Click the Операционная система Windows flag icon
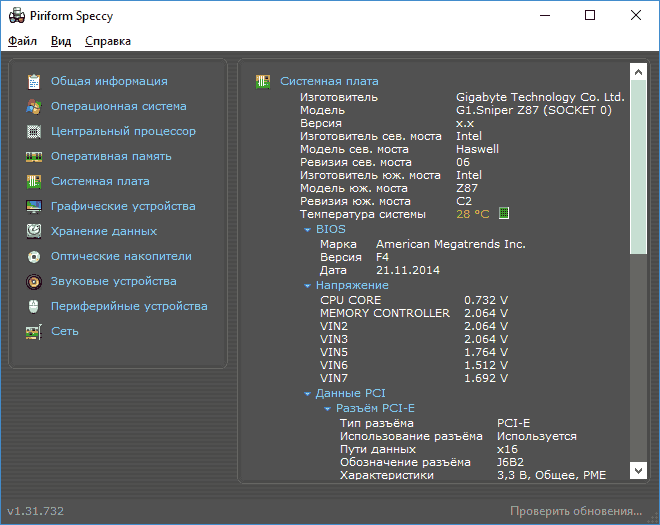The width and height of the screenshot is (660, 525). click(x=34, y=107)
